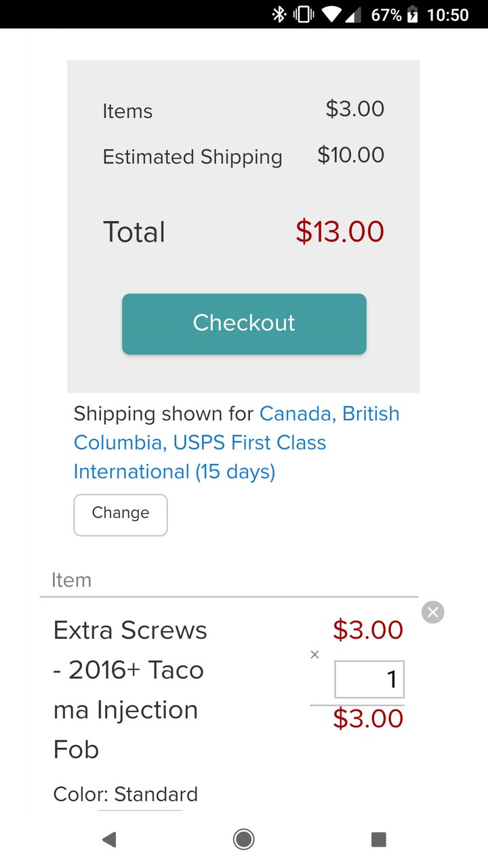Tap the 10:50 clock in status bar
This screenshot has width=488, height=868.
[448, 14]
